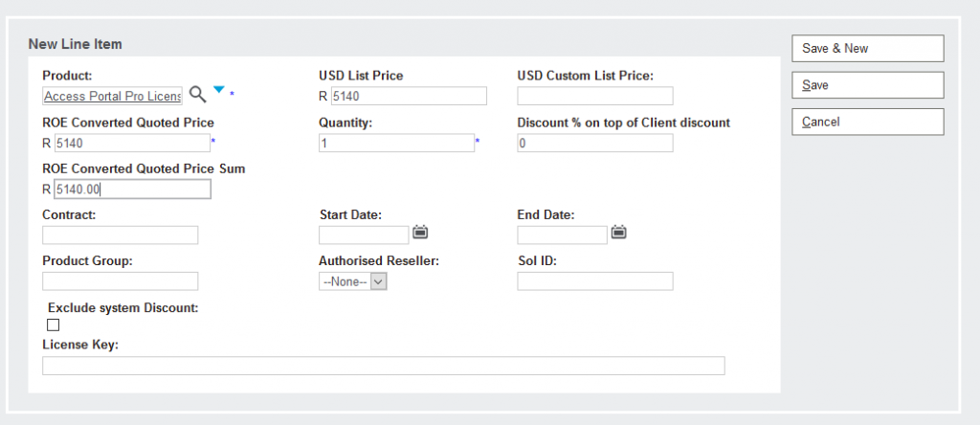Select the Contract text box
Viewport: 980px width, 425px height.
(x=120, y=235)
